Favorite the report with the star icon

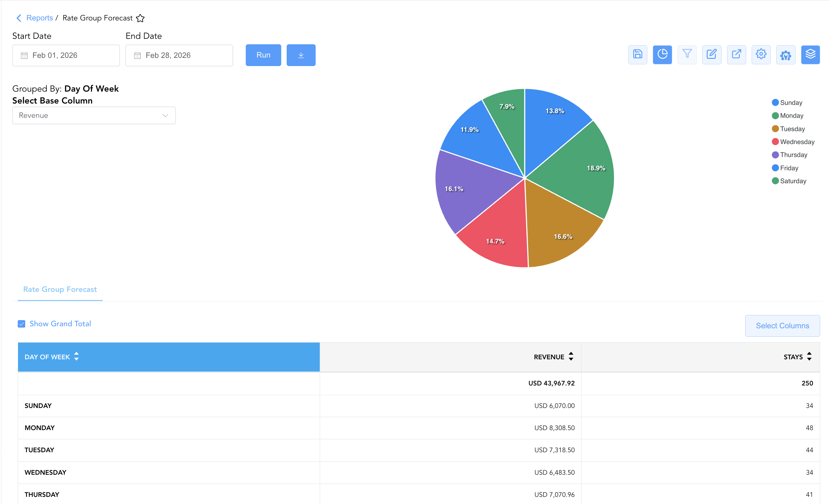(140, 18)
